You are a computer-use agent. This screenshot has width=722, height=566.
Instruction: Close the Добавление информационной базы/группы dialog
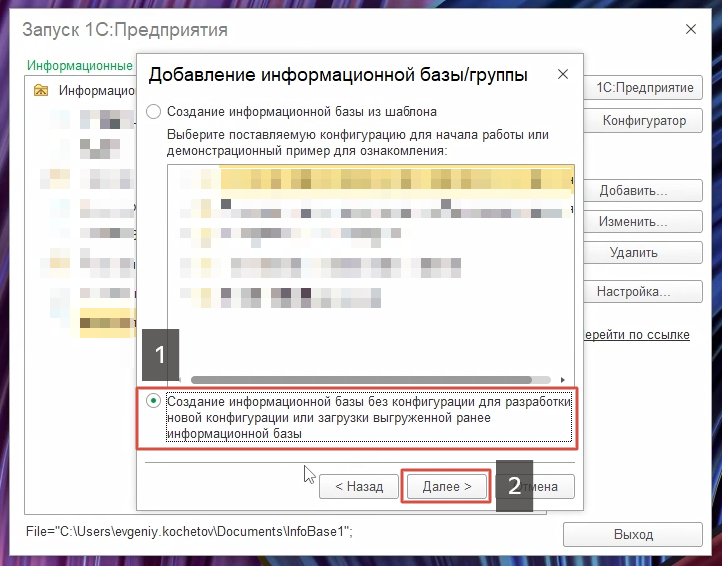[563, 75]
